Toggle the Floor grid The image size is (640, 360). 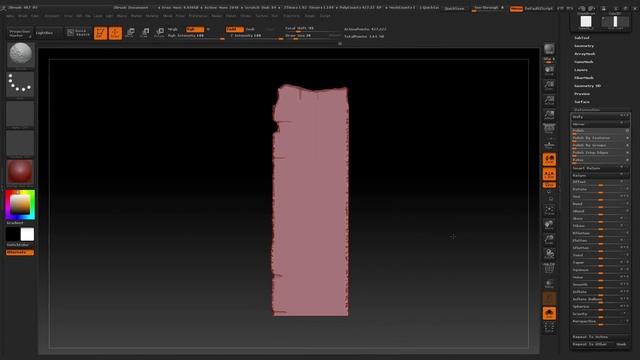(x=549, y=144)
